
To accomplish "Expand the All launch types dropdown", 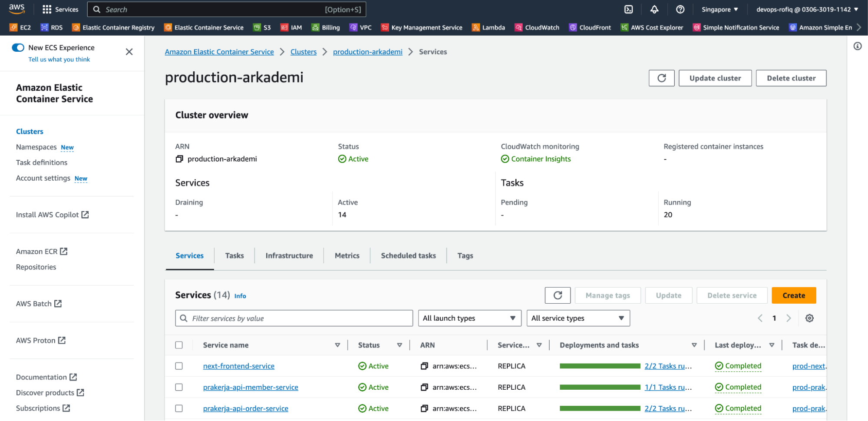I will coord(469,318).
